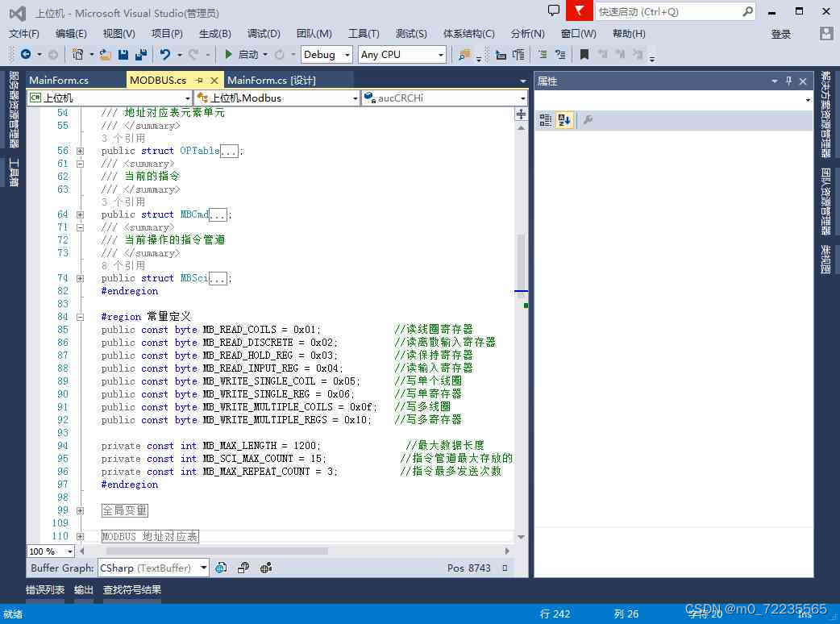Expand collapsed OPTable struct at line 56

click(x=80, y=151)
